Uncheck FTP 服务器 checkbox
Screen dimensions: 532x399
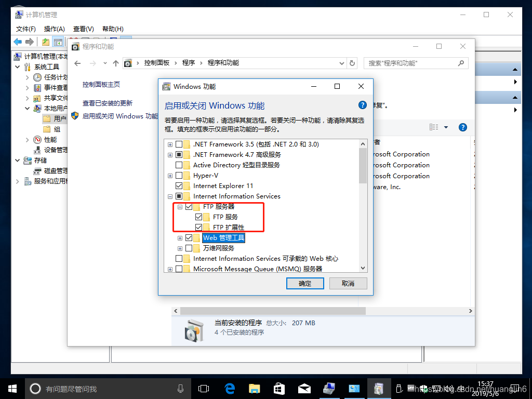189,207
